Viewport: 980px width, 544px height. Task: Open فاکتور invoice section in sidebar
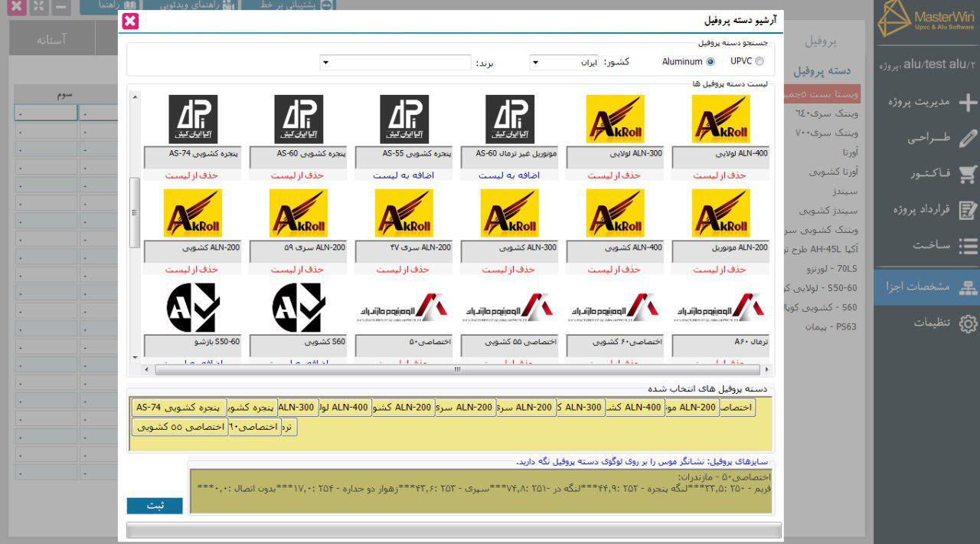(x=942, y=174)
